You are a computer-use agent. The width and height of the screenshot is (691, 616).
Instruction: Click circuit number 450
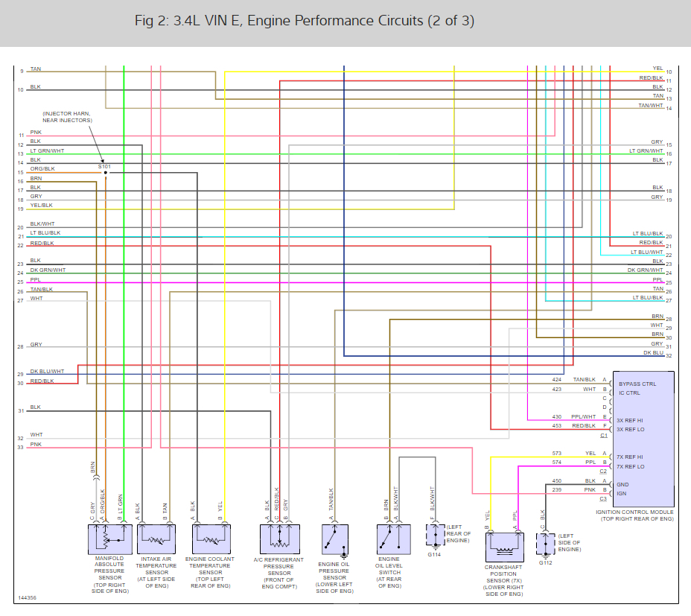556,481
